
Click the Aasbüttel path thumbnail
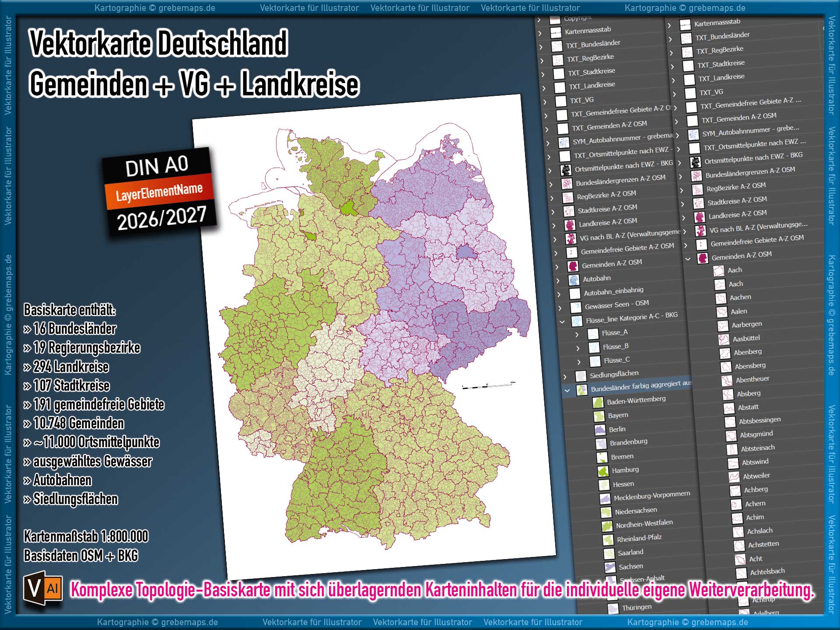(724, 340)
